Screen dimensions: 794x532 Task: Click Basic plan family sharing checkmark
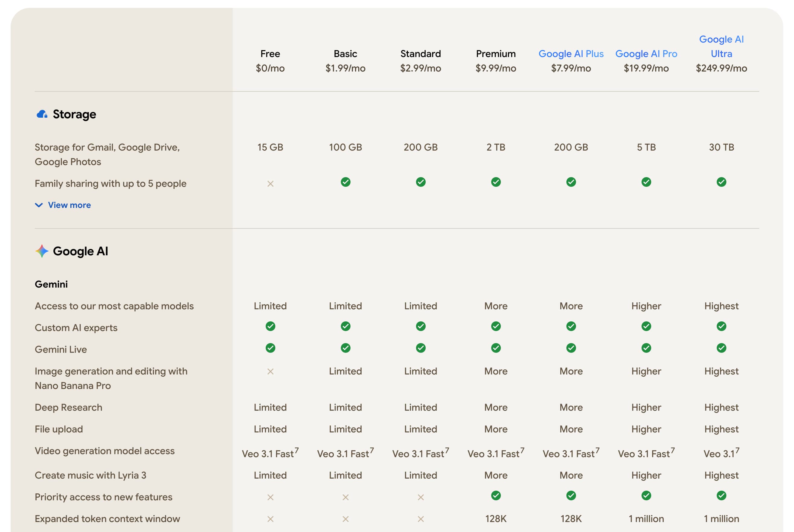click(345, 182)
